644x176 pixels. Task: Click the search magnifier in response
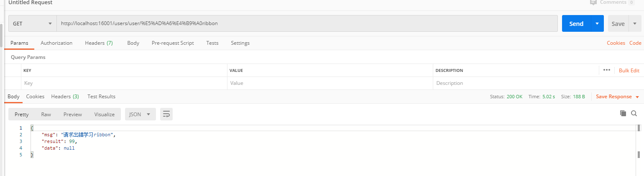(634, 113)
